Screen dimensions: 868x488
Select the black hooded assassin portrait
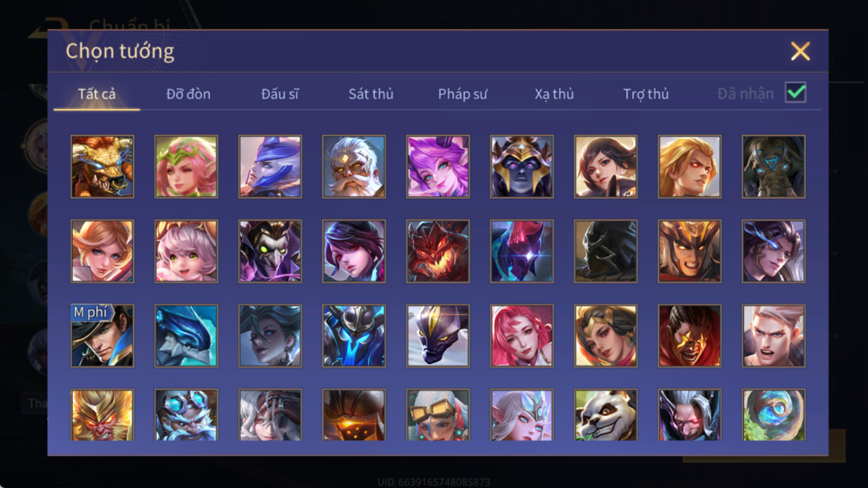tap(606, 251)
